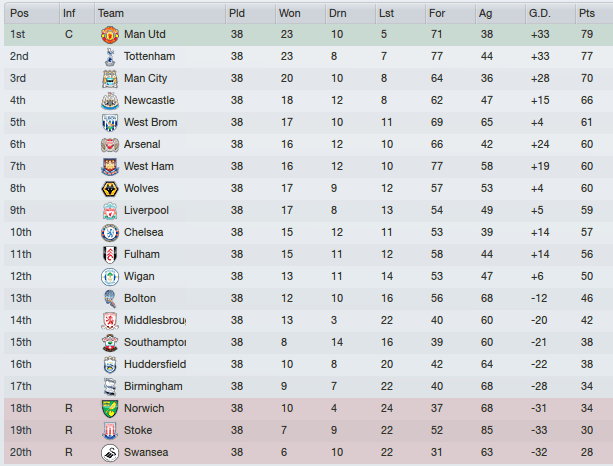The width and height of the screenshot is (613, 466).
Task: Open Man City team link
Action: coord(145,79)
